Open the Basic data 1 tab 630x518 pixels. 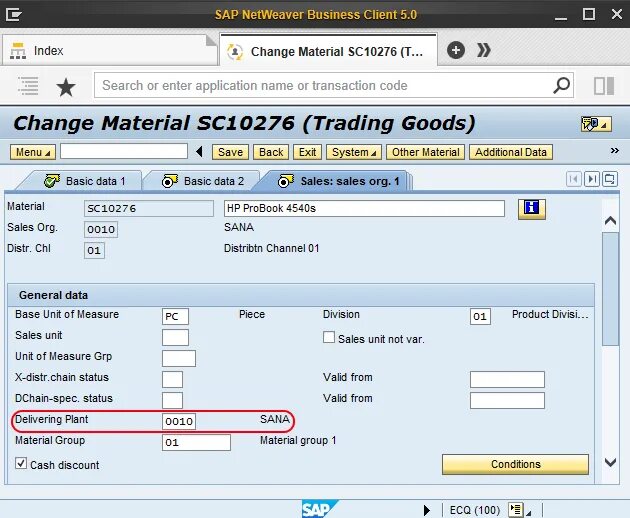(x=84, y=181)
